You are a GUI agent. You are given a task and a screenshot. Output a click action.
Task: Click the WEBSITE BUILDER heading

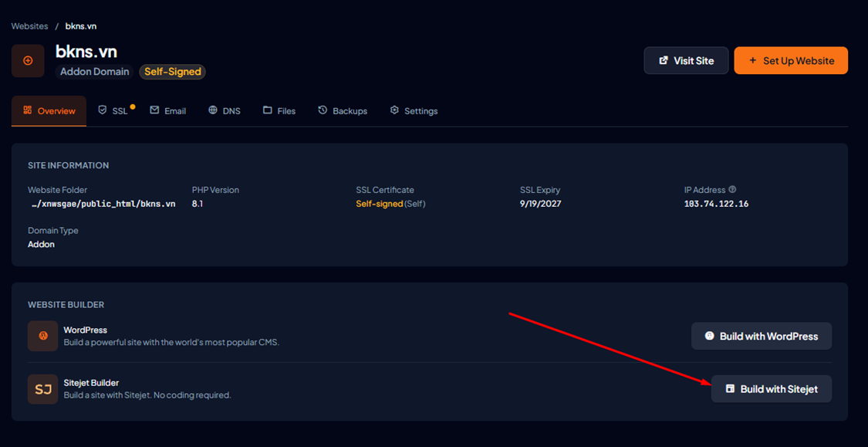[66, 305]
